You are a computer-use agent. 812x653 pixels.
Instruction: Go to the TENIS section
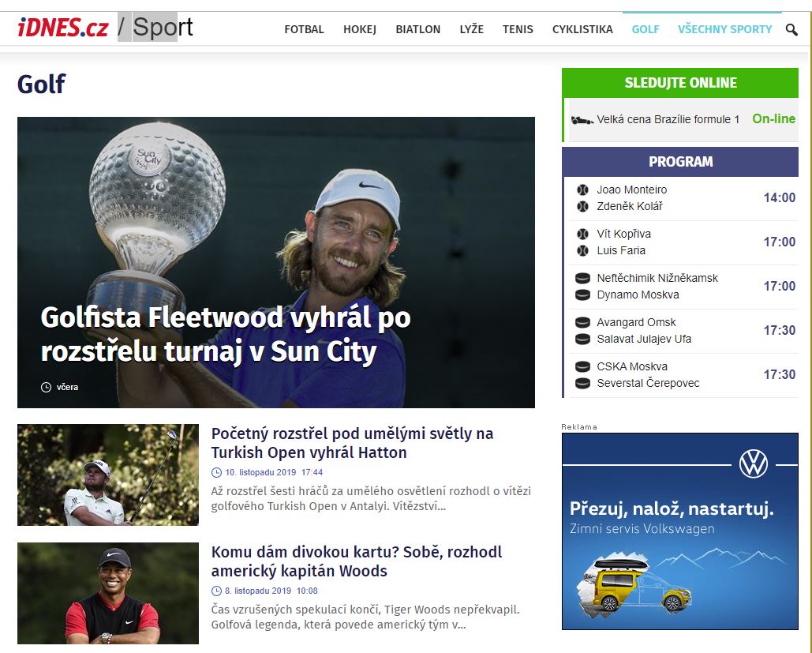tap(518, 29)
